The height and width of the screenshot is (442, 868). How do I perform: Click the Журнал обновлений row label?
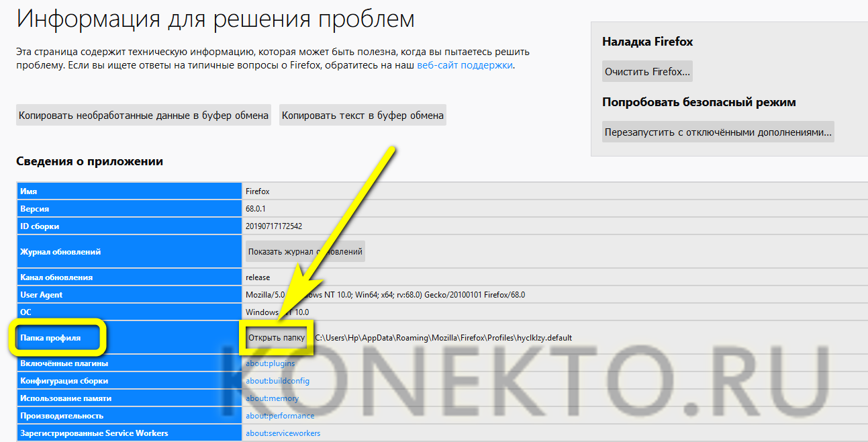pos(60,252)
